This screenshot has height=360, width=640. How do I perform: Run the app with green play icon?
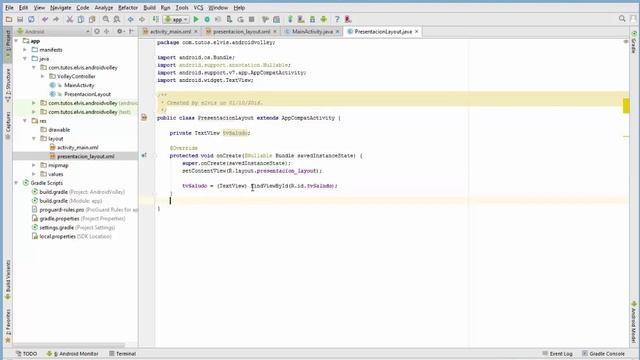point(196,19)
